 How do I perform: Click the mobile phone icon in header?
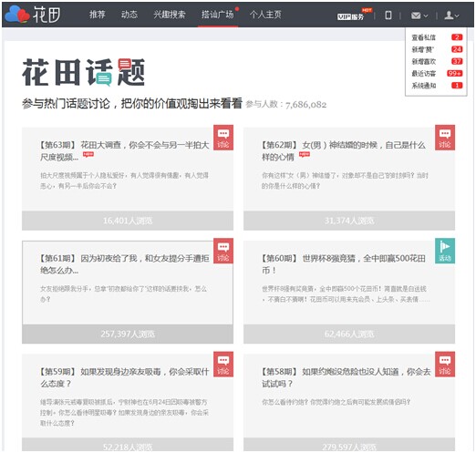pos(388,15)
